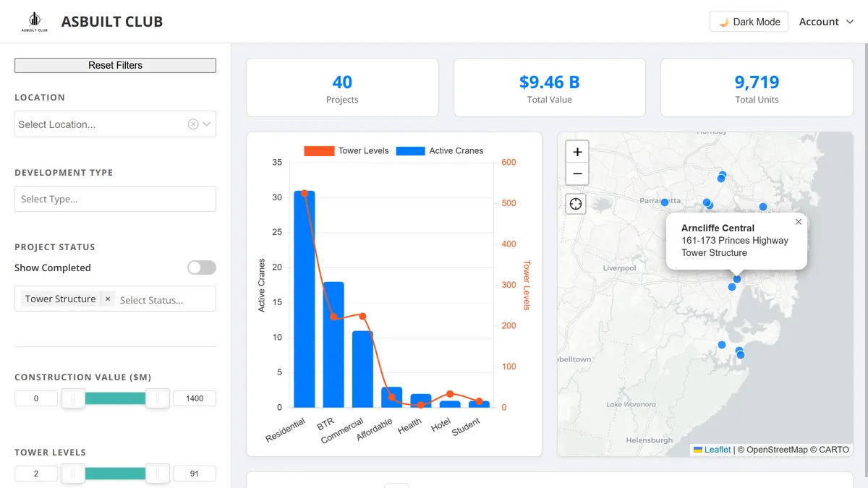Image resolution: width=868 pixels, height=488 pixels.
Task: Click the right Tower Levels slider handle
Action: pyautogui.click(x=158, y=474)
